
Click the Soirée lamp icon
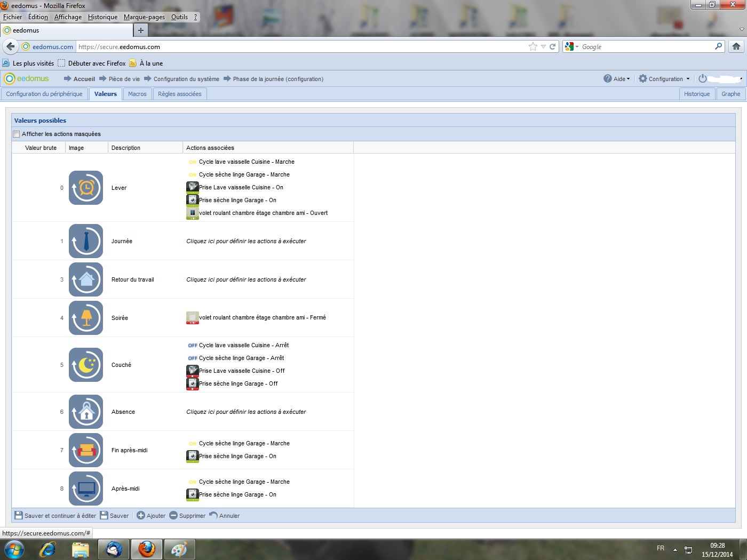[x=86, y=318]
